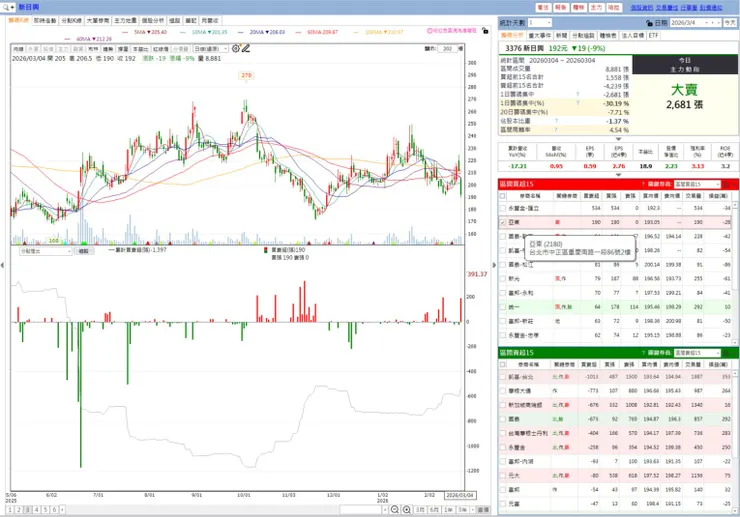
Task: Check the 凱基-台北 row checkbox
Action: pos(503,377)
